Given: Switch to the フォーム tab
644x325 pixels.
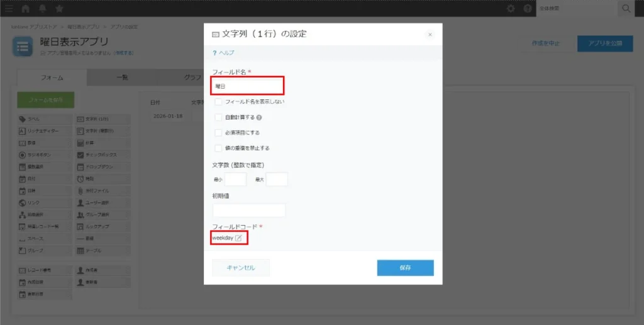Looking at the screenshot, I should [x=52, y=77].
